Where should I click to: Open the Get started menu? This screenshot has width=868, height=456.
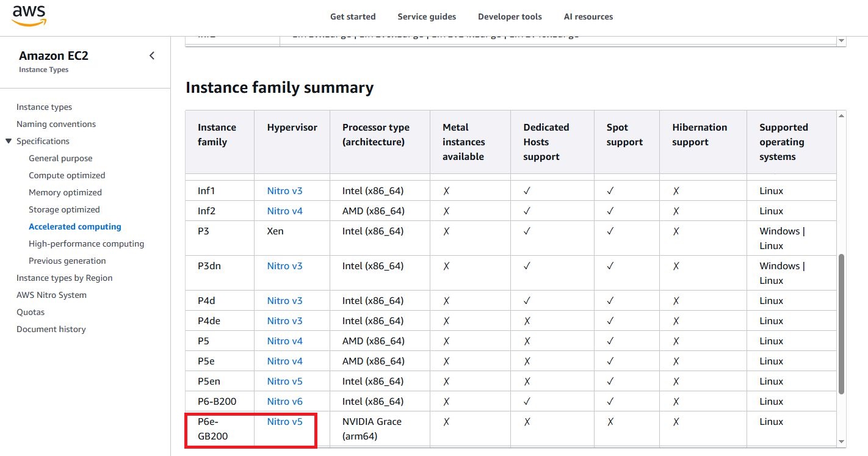353,16
